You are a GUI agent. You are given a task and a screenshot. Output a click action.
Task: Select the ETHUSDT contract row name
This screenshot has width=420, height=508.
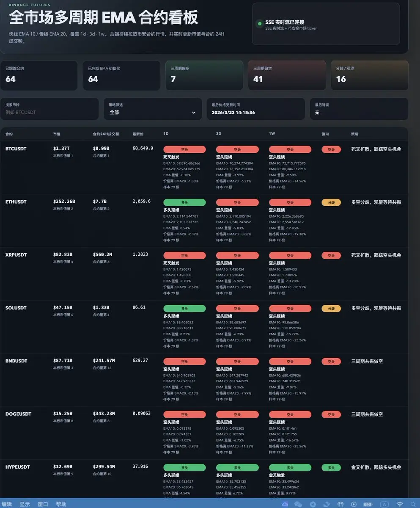(16, 202)
